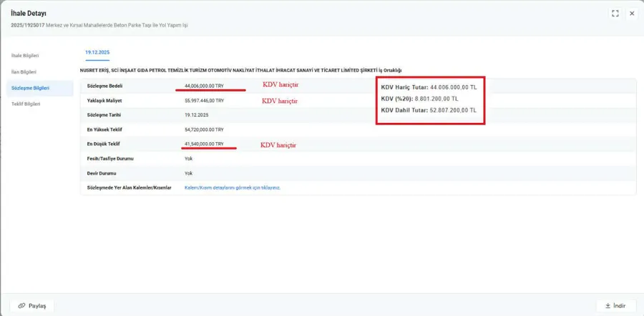Go to the Teklif Bilgileri section
The height and width of the screenshot is (316, 644).
25,104
